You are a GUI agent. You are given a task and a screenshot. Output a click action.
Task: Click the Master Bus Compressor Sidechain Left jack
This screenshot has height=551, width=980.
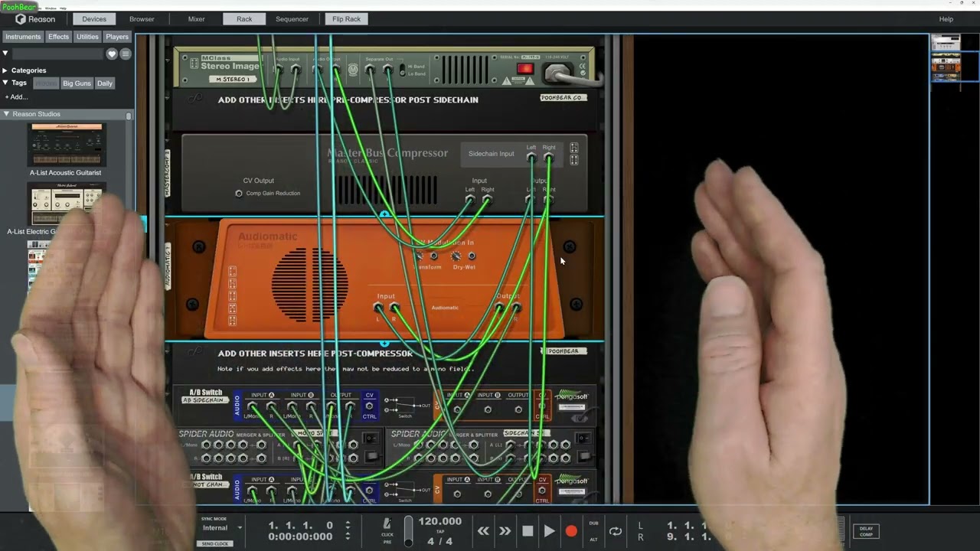coord(531,158)
